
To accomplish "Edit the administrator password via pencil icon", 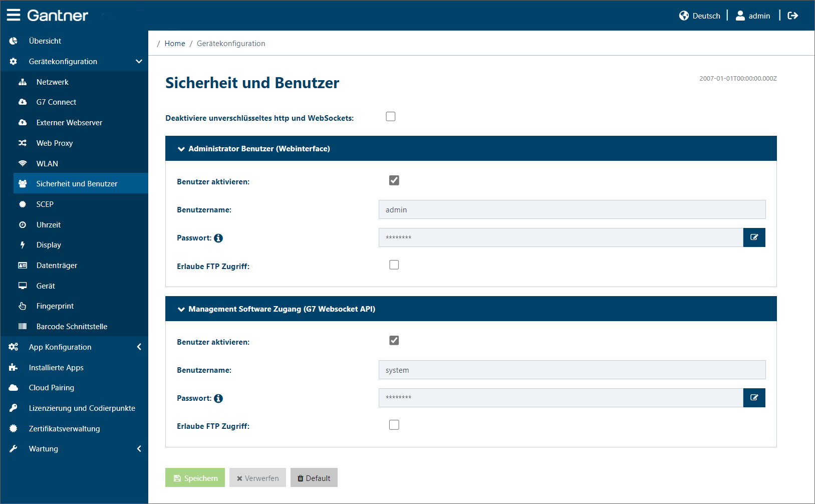I will pos(754,237).
